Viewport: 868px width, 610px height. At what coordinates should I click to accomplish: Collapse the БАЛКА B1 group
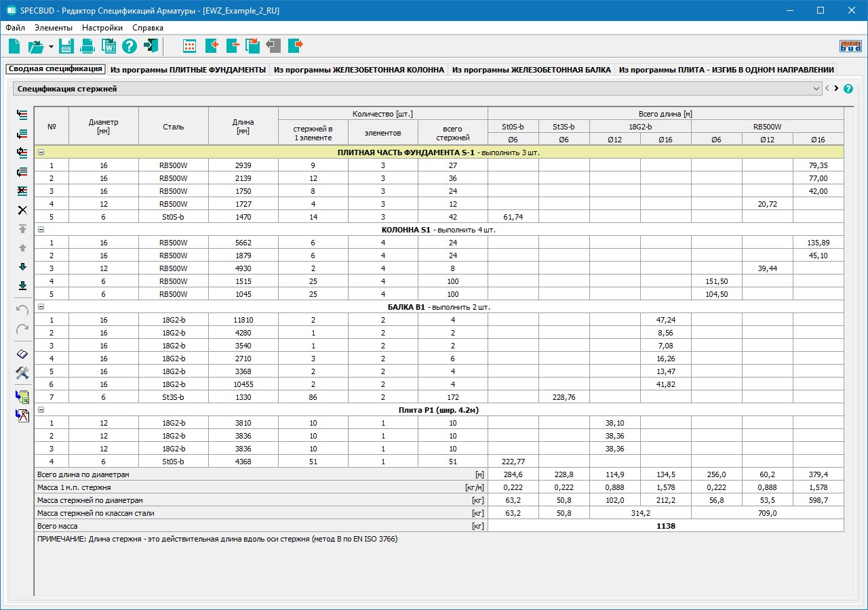pos(41,307)
